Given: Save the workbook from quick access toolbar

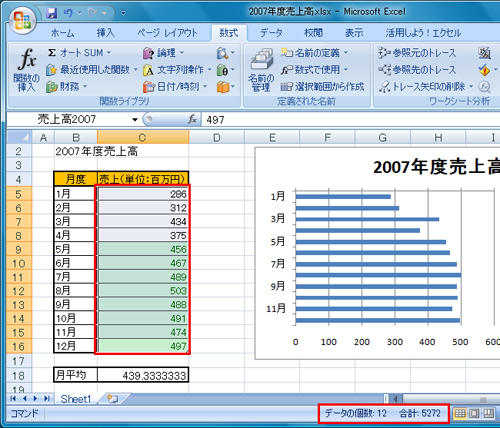Looking at the screenshot, I should coord(51,13).
